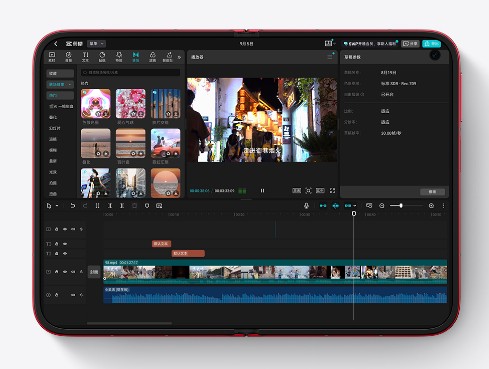Screen dimensions: 489x369
Task: Delete the selected clip with the trash tool
Action: (134, 206)
